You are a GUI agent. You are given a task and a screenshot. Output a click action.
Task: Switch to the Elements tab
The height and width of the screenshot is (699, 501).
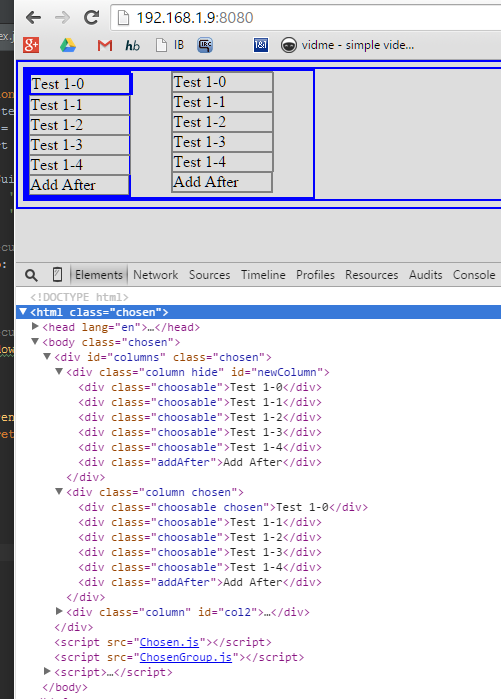click(99, 275)
